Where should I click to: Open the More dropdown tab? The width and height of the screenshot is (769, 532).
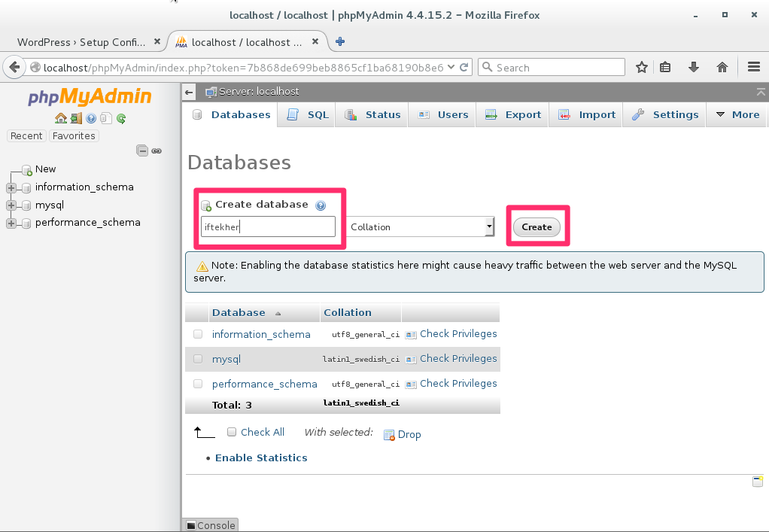click(x=737, y=114)
